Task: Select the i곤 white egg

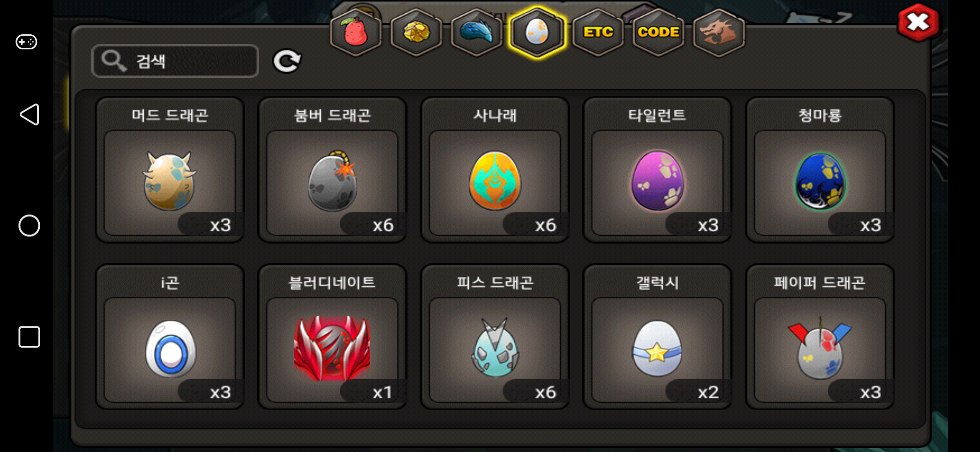Action: (x=170, y=336)
